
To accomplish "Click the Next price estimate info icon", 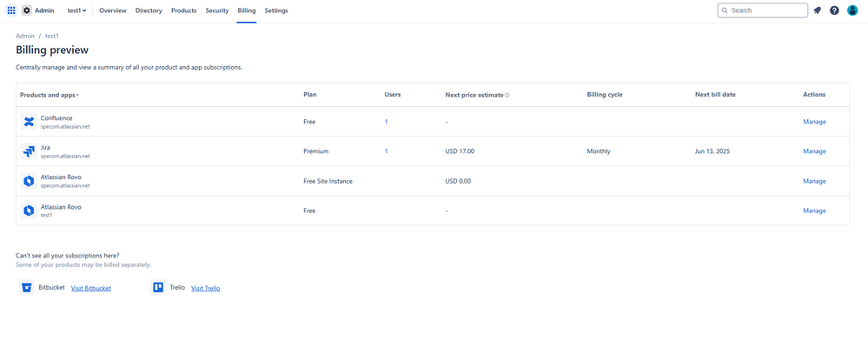I will tap(507, 95).
